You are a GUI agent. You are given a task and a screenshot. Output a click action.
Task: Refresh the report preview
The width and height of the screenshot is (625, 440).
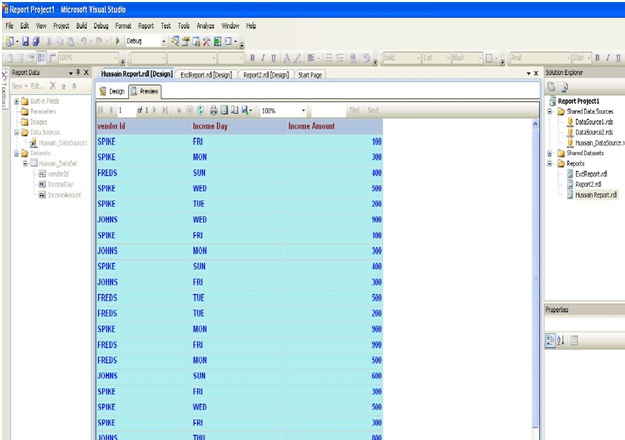point(200,110)
